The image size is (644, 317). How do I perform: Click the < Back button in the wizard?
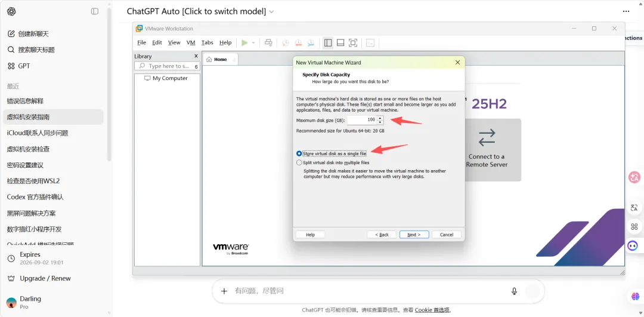(382, 235)
